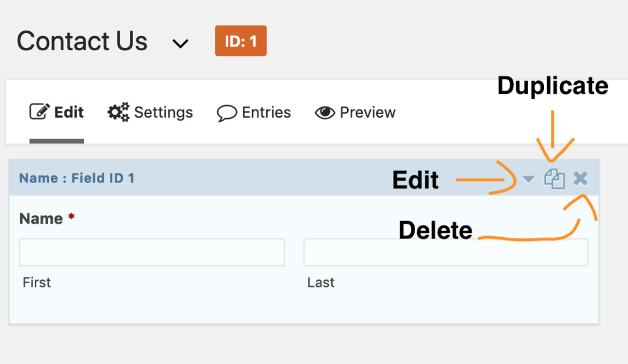628x364 pixels.
Task: Open the Settings tab label
Action: [x=163, y=113]
